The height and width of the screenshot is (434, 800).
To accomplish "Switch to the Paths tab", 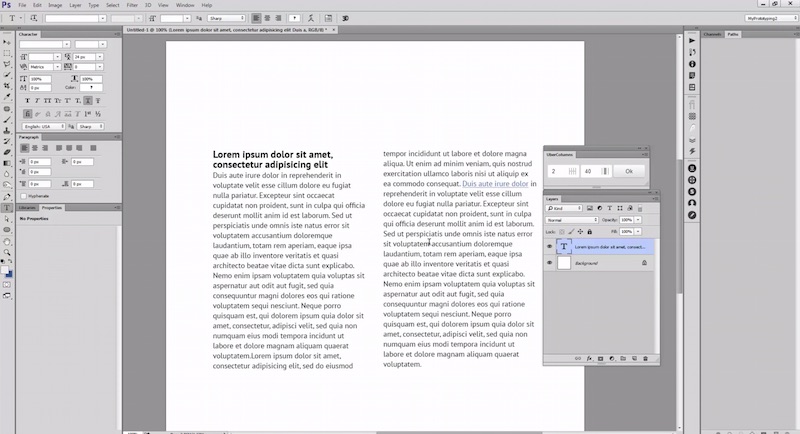I will point(733,34).
